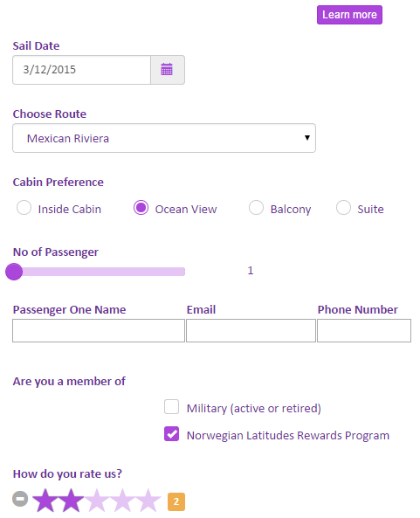Screen dimensions: 420x518
Task: Click the Learn more button
Action: 349,15
